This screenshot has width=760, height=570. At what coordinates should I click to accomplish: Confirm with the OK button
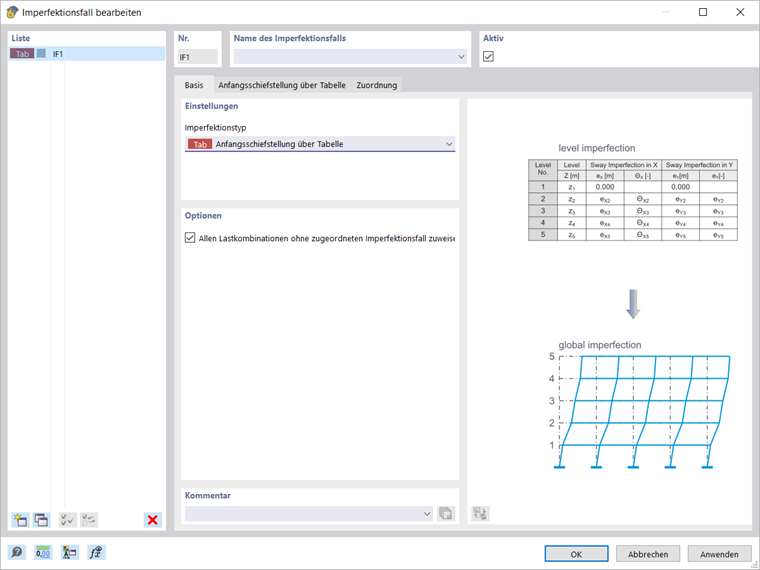pyautogui.click(x=576, y=554)
